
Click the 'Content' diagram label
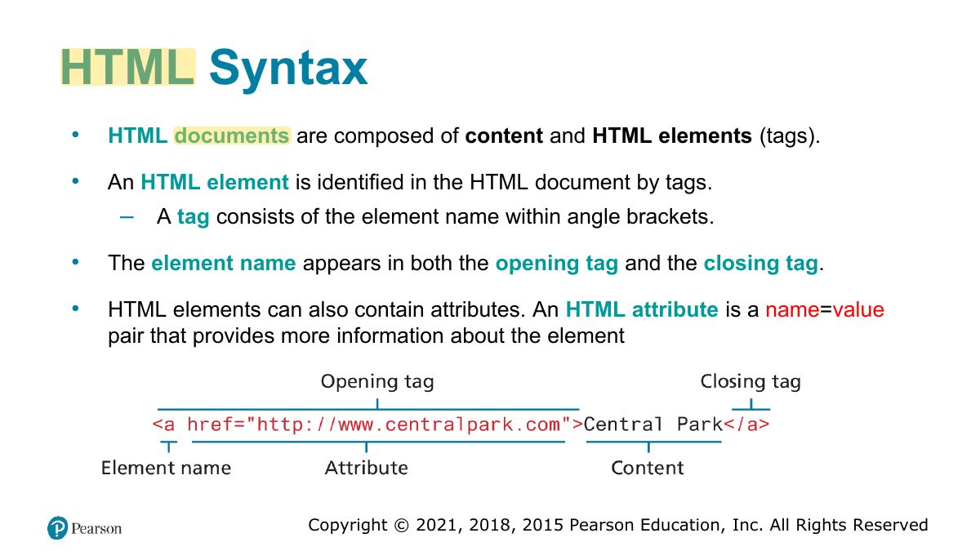tap(648, 468)
